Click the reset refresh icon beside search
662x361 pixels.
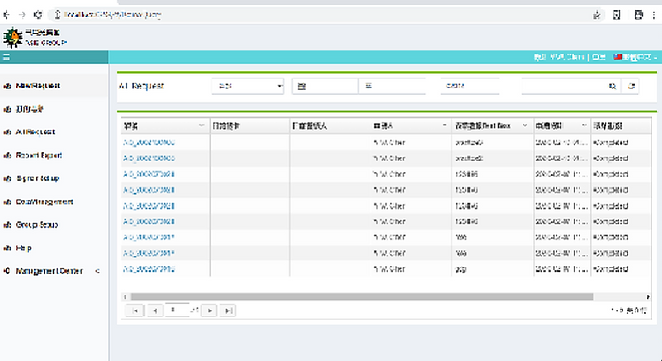631,86
